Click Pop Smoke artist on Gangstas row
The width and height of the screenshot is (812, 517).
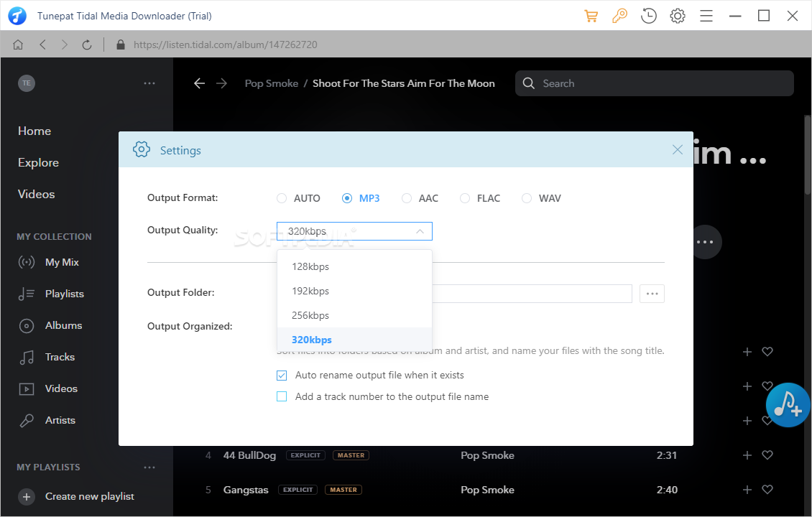coord(487,490)
